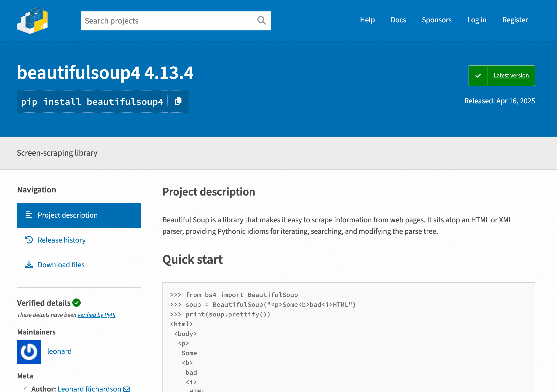This screenshot has width=557, height=392.
Task: Click the Project description lines icon
Action: [x=29, y=215]
